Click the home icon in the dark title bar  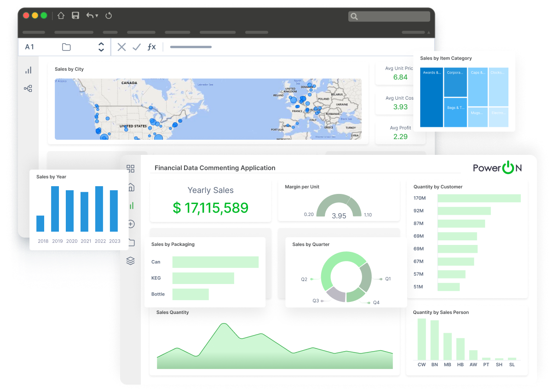click(x=60, y=15)
